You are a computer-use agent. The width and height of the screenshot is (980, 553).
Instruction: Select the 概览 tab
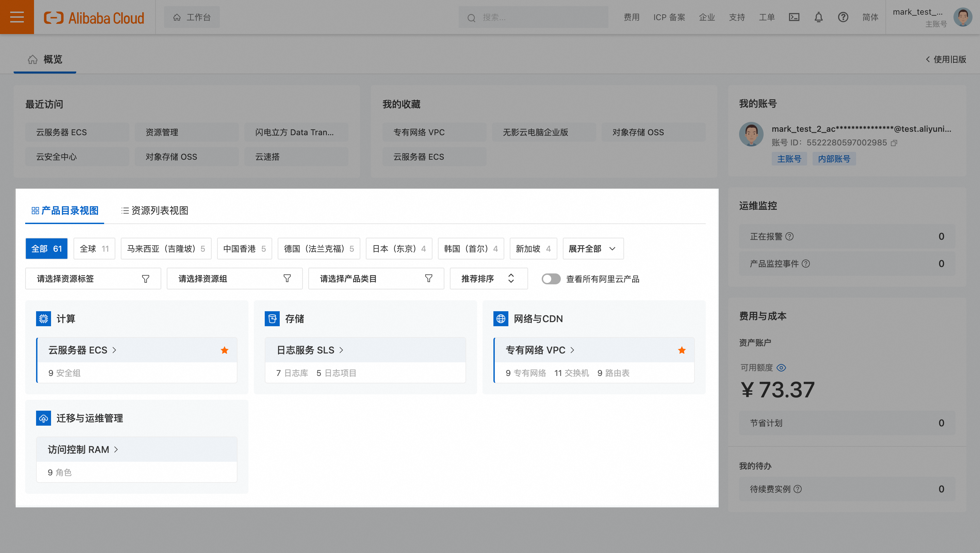pyautogui.click(x=45, y=59)
